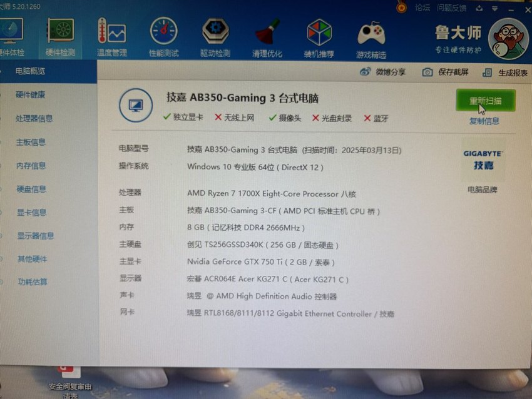This screenshot has height=399, width=532.
Task: Click the 摄像头 feature indicator
Action: click(x=285, y=118)
